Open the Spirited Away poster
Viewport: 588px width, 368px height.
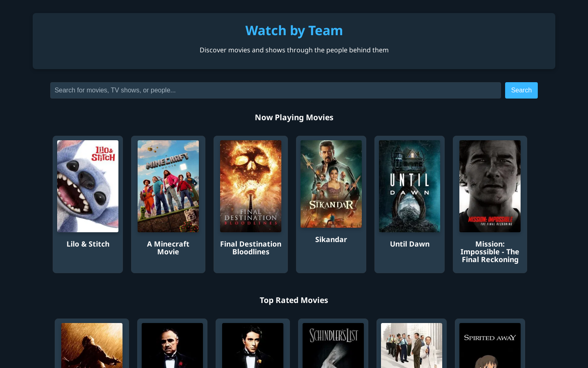pos(490,346)
